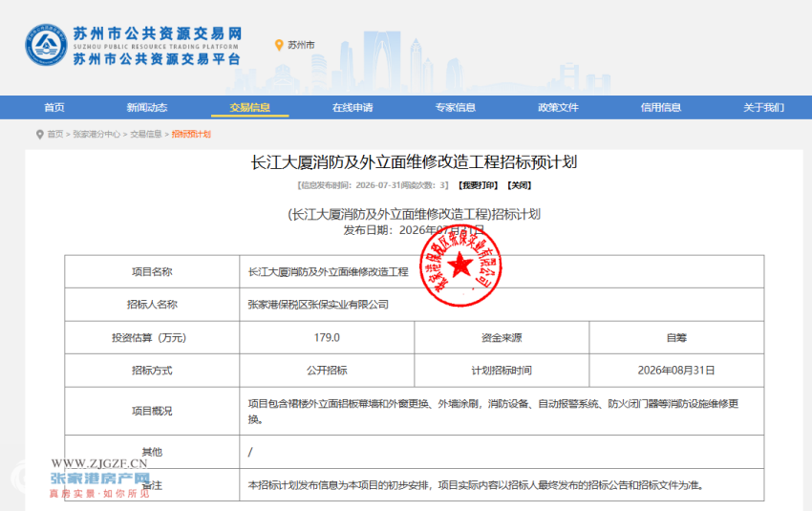Open the 在线申请 navigation tab
The image size is (812, 511).
coord(353,108)
